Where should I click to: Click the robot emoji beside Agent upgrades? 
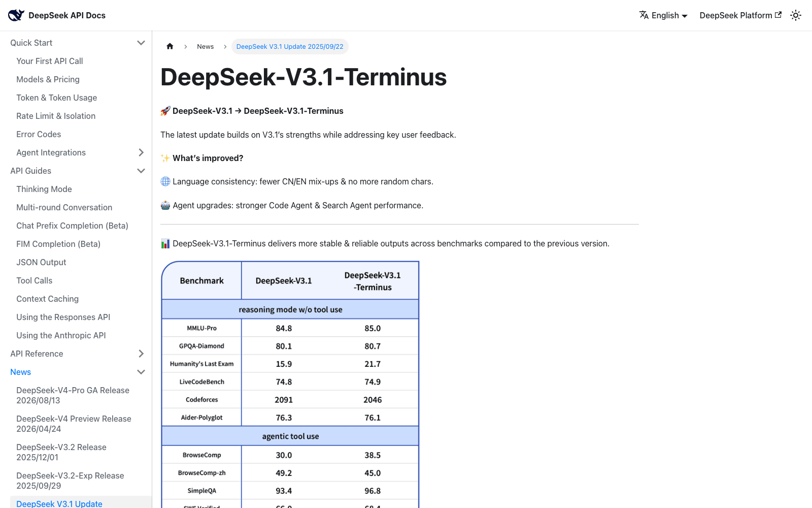pos(165,205)
